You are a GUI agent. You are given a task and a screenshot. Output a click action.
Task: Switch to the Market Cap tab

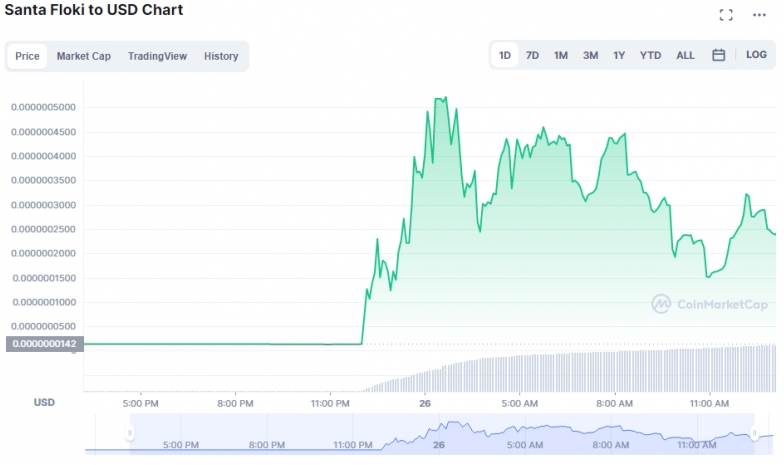pyautogui.click(x=84, y=56)
